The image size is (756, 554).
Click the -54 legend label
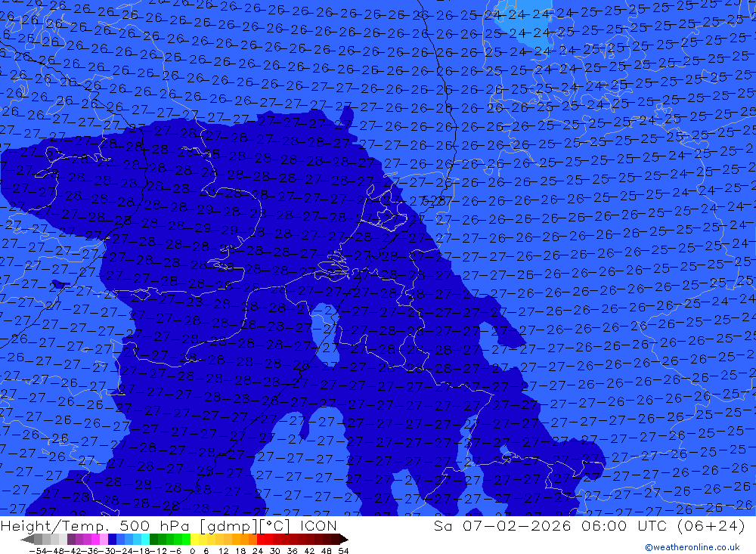coord(38,551)
